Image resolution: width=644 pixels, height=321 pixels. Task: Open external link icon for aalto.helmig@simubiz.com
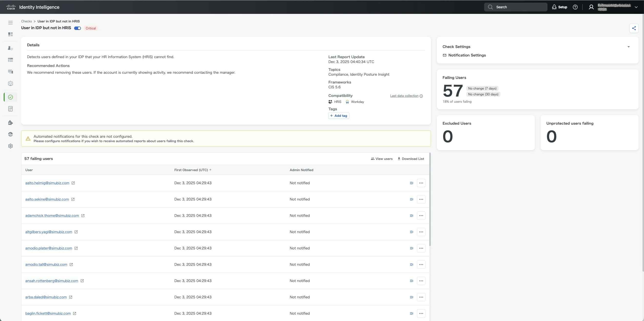click(73, 183)
